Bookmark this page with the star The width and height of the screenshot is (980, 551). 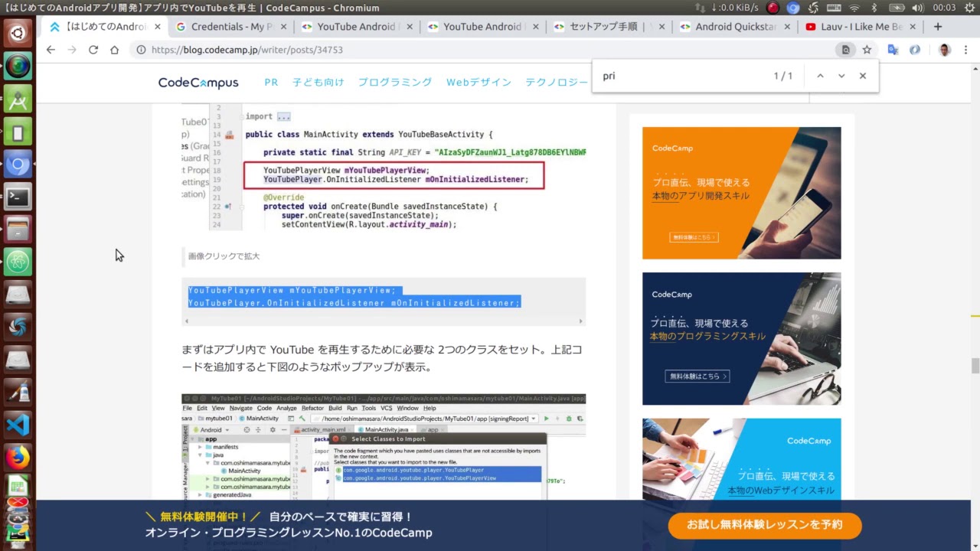point(867,50)
